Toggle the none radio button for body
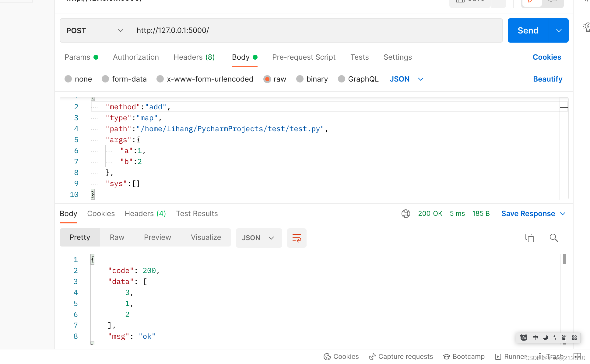590x364 pixels. point(68,79)
